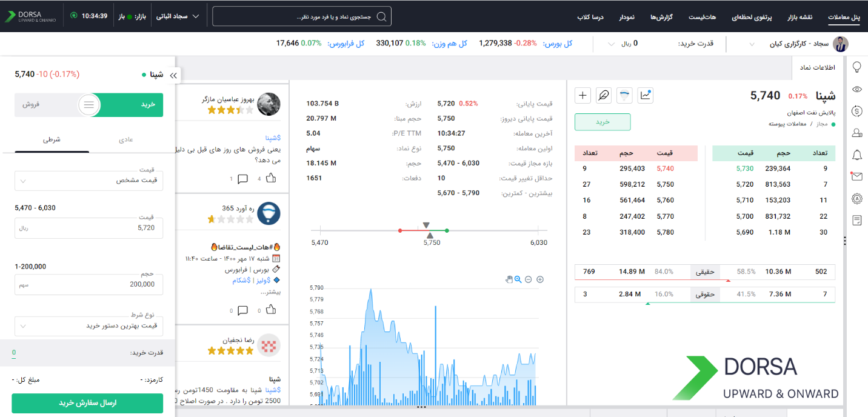
Task: Open comments on بهروز عباسیان's post
Action: click(x=242, y=178)
